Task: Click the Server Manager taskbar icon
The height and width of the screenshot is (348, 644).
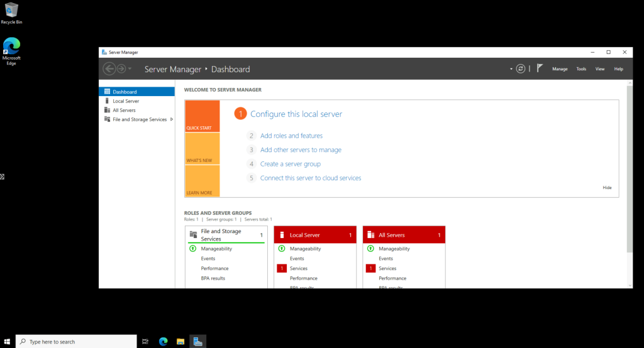Action: [x=197, y=342]
